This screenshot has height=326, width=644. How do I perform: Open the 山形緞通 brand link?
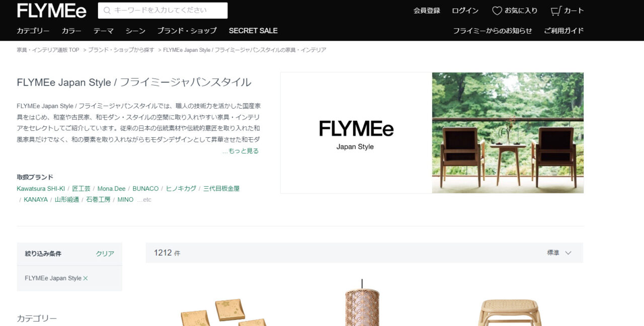click(67, 200)
